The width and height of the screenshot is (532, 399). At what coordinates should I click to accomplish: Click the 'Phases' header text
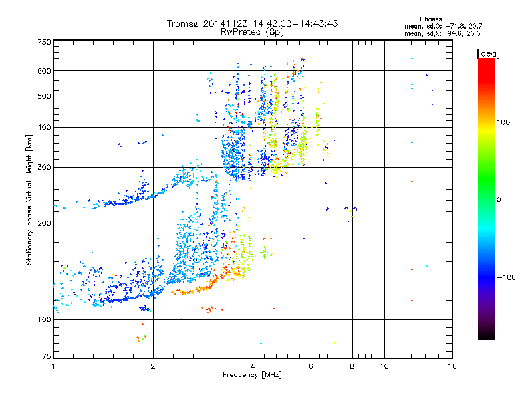coord(430,19)
